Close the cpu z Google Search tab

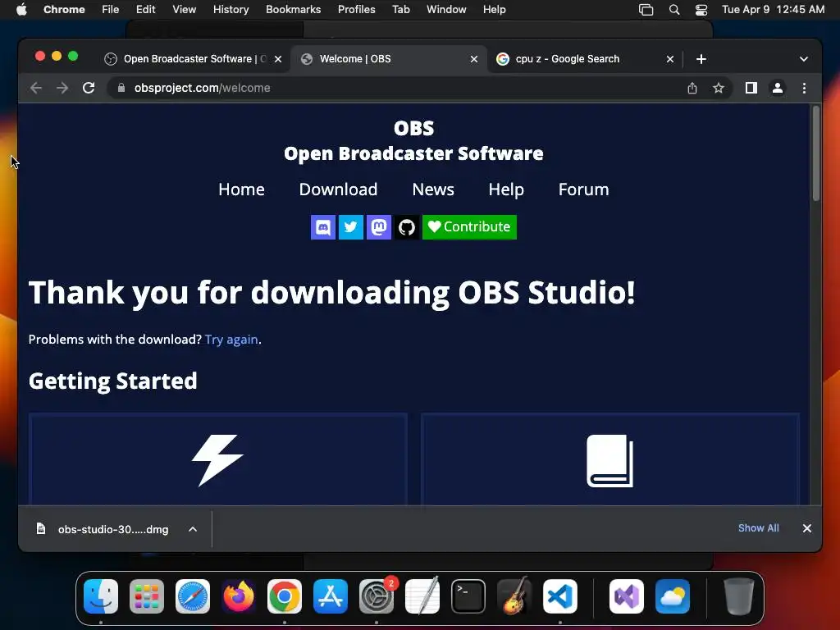pyautogui.click(x=670, y=59)
